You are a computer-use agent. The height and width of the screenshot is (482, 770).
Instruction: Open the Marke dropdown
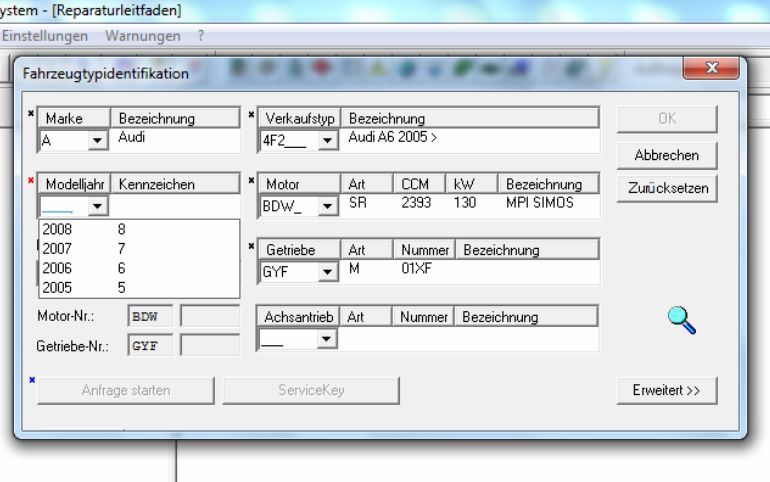point(97,142)
